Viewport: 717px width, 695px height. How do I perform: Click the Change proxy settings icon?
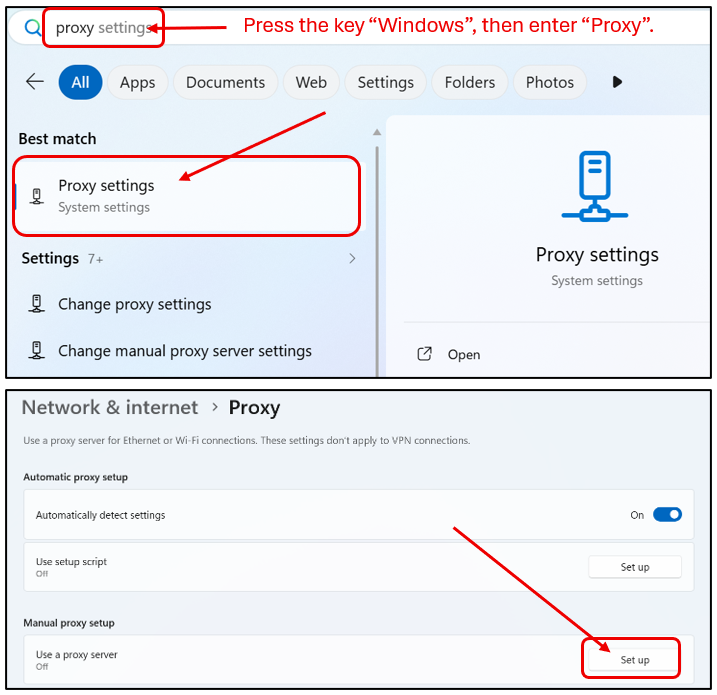click(x=37, y=304)
